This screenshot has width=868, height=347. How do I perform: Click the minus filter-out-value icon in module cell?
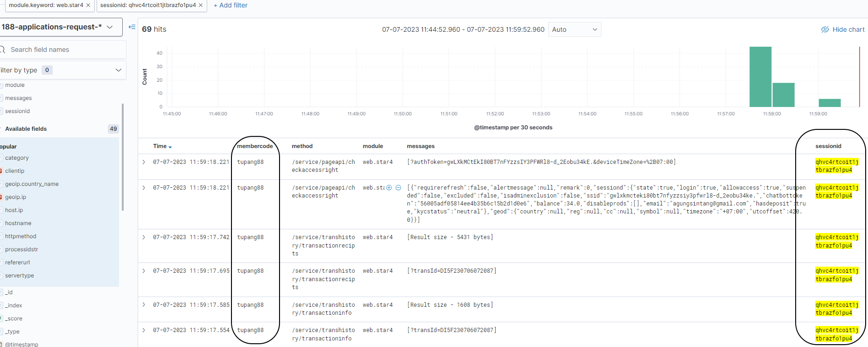coord(398,188)
